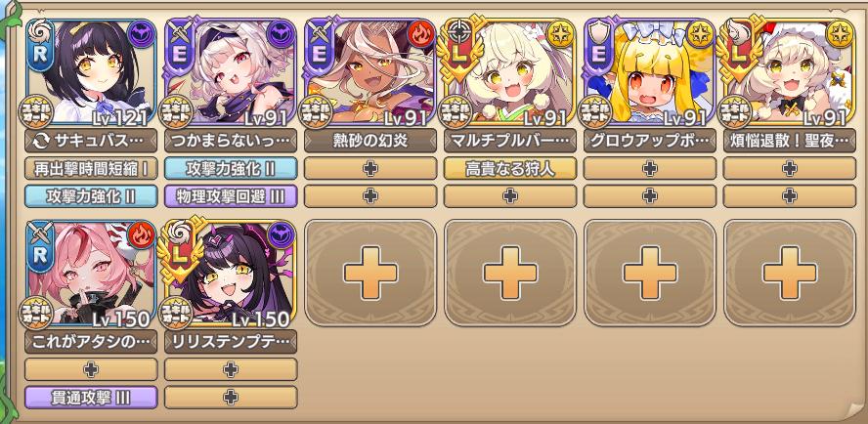Select the white-haired Lv 91 character with eyepatch
The image size is (868, 424).
point(231,72)
